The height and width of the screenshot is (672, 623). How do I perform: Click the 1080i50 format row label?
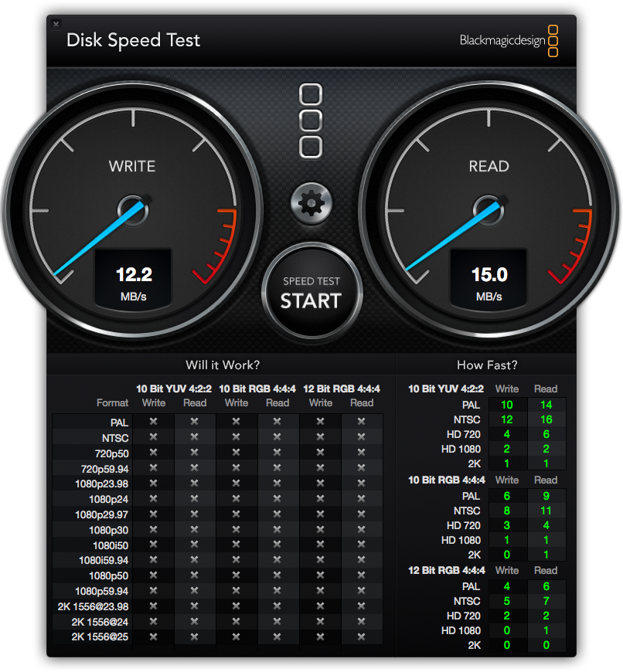[x=111, y=545]
